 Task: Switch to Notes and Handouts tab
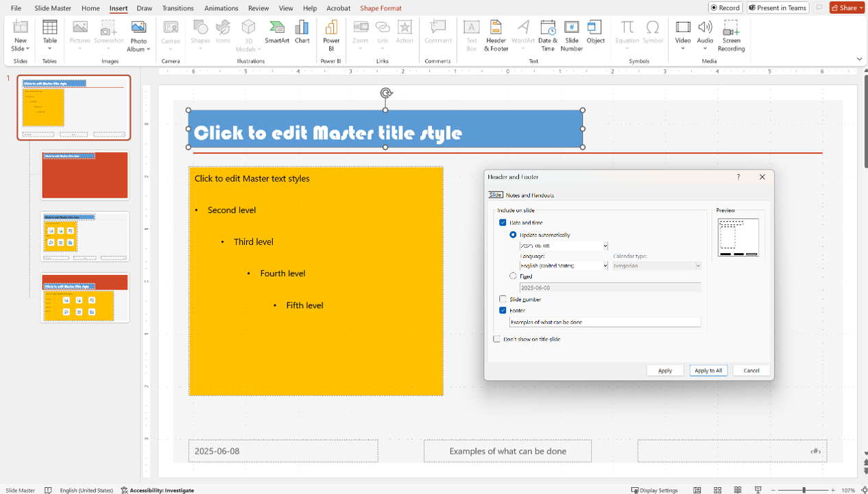[529, 196]
